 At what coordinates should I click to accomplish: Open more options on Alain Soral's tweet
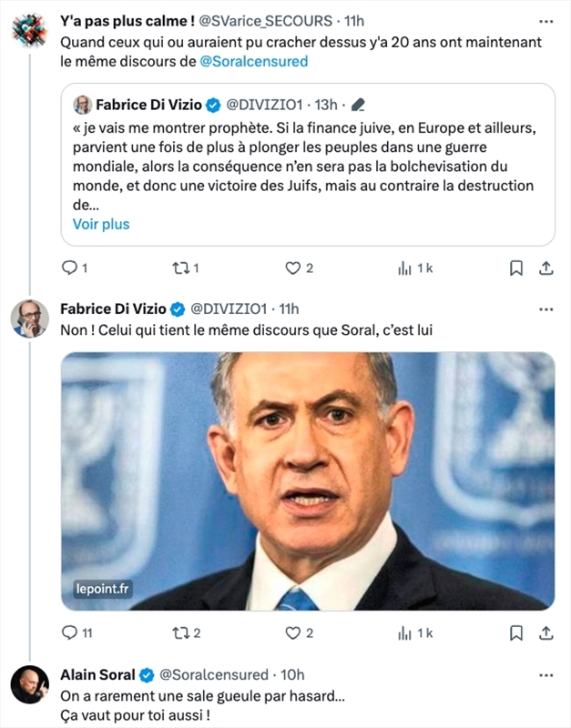point(546,675)
